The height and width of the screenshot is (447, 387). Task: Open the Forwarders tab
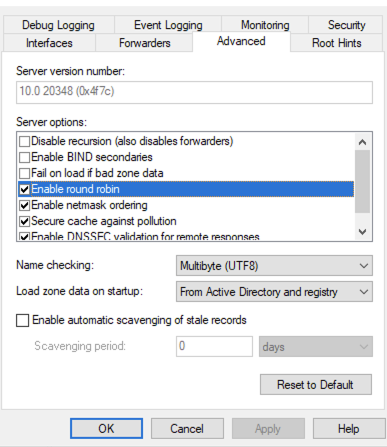tap(144, 43)
